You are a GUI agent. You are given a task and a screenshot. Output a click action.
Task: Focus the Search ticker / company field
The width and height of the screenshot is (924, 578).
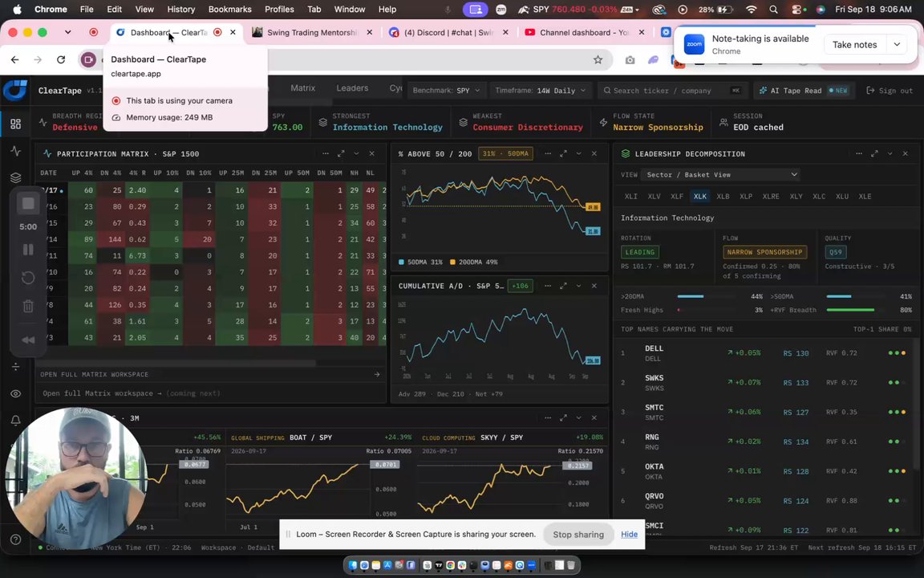pos(671,90)
